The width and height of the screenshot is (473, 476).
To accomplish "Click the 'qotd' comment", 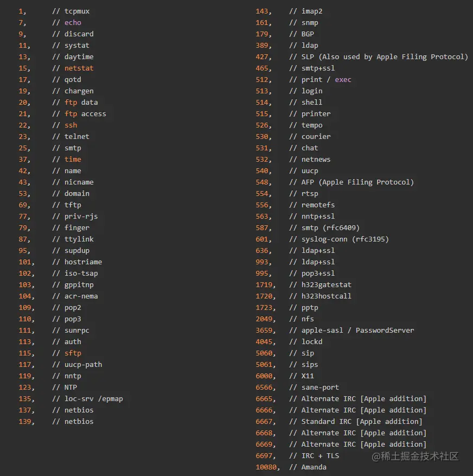I will coord(73,80).
